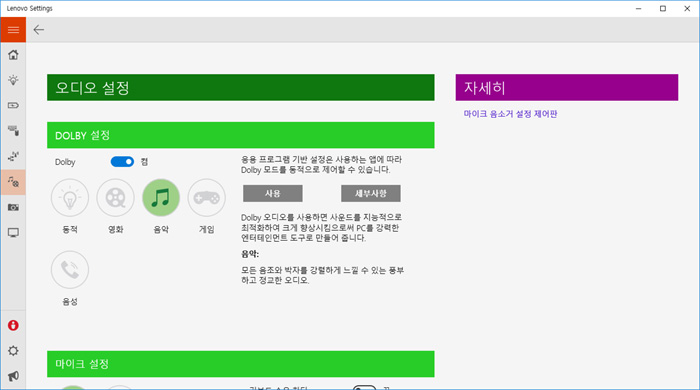This screenshot has height=390, width=700.
Task: Open the lightbulb smart settings sidebar icon
Action: tap(13, 80)
